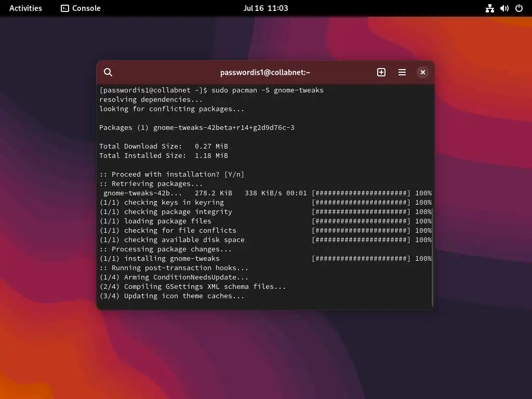Click '(2/4) Compiling GSettings XML schema files...'
The width and height of the screenshot is (532, 399).
193,287
